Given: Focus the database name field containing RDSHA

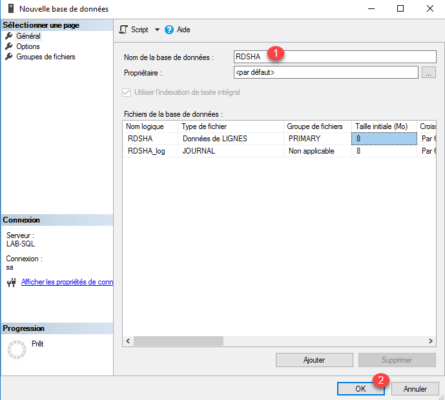Looking at the screenshot, I should pos(335,57).
